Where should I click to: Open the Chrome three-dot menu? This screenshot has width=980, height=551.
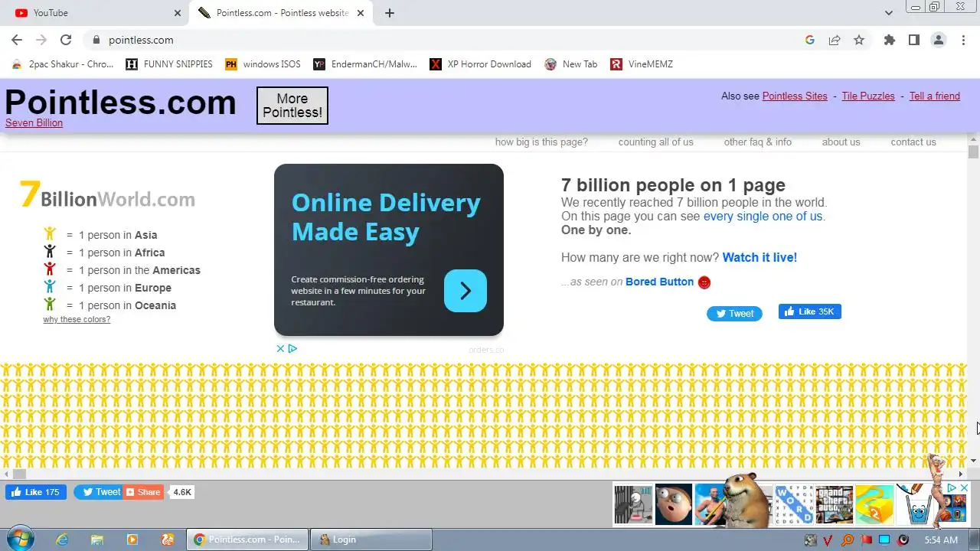pos(963,40)
